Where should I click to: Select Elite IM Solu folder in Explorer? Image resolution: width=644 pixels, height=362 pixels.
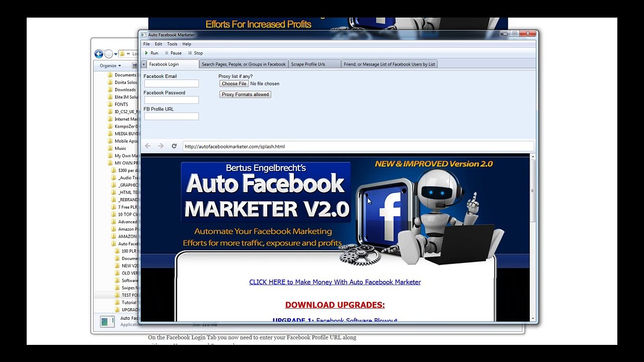[x=122, y=97]
